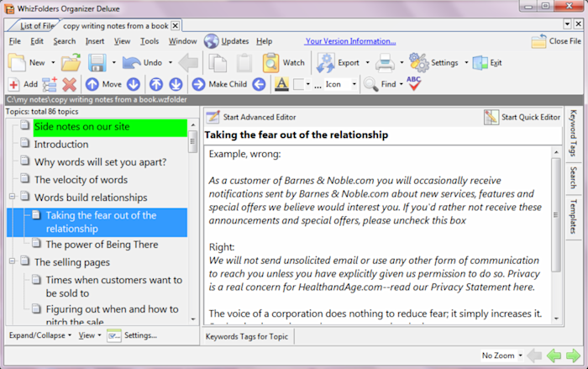
Task: Click the New document icon
Action: coord(17,62)
